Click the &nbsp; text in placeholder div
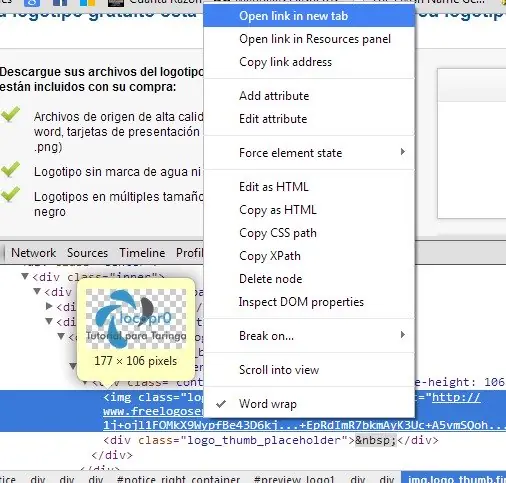The image size is (506, 483). pos(376,440)
